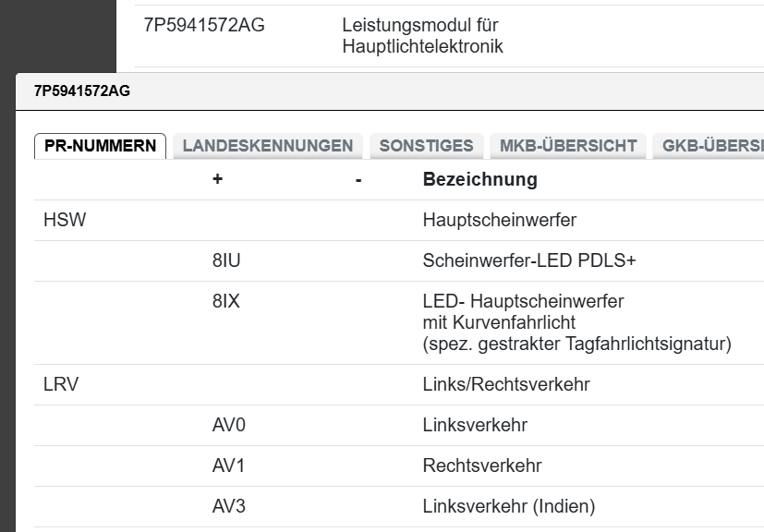Click the Hauptscheinwerfer description text
The image size is (764, 532).
[x=499, y=220]
